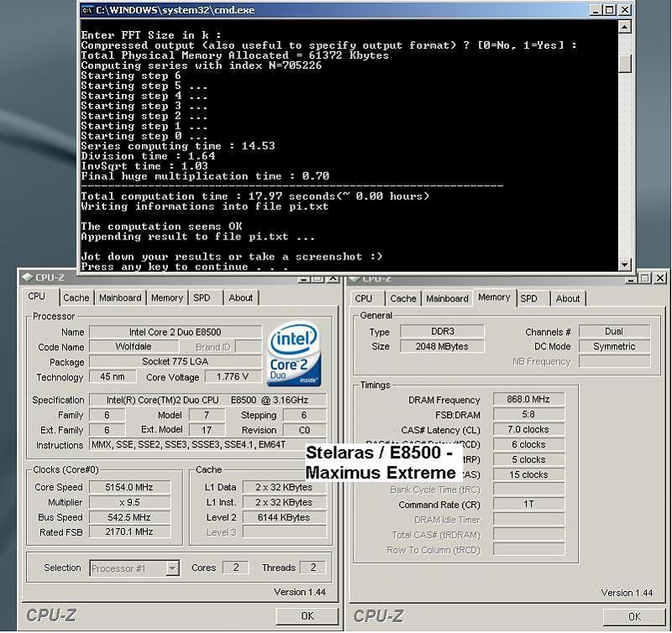Screen dimensions: 672x633
Task: Click the Core Speed value 5154.0 MHz
Action: coord(129,487)
